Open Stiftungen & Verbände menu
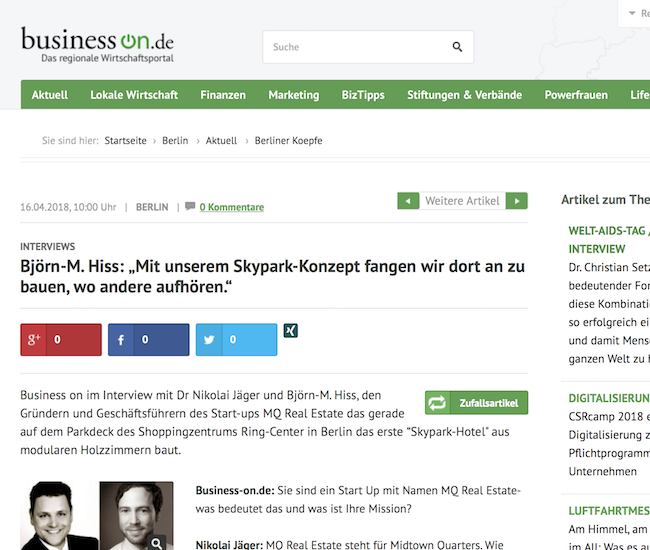Viewport: 650px width, 550px height. click(464, 95)
